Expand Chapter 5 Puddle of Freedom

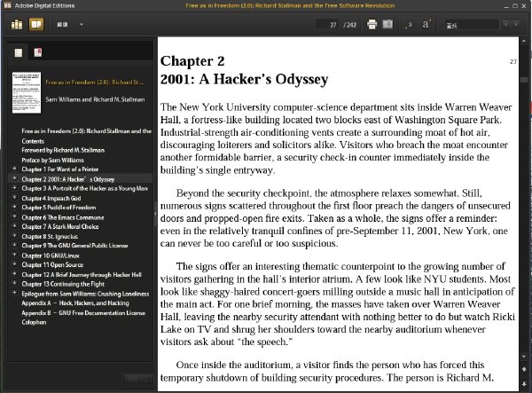(x=14, y=207)
